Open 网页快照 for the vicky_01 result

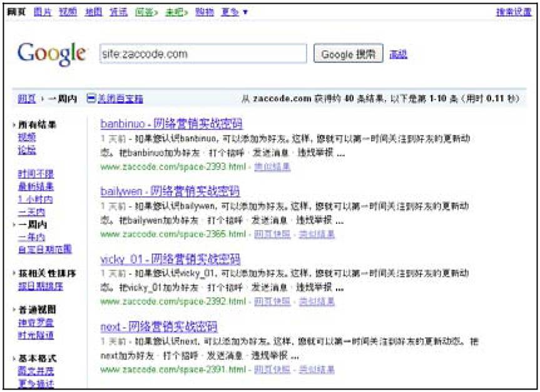(272, 302)
